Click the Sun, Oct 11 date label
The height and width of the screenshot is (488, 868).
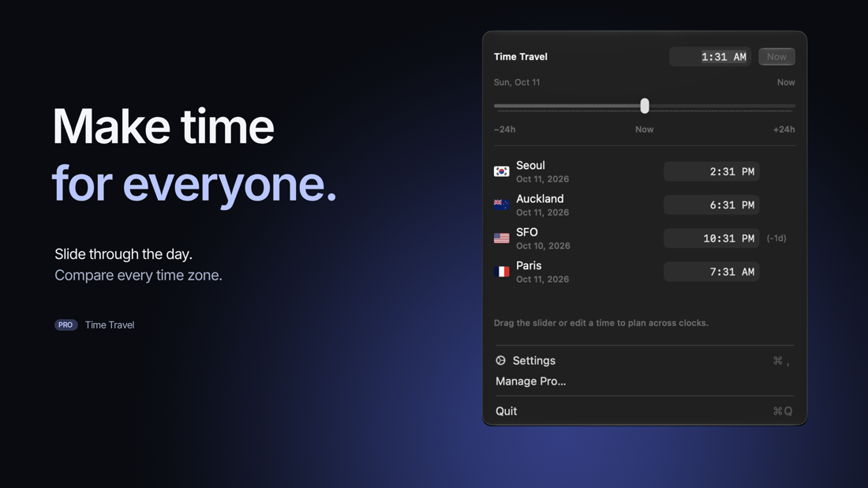click(517, 82)
